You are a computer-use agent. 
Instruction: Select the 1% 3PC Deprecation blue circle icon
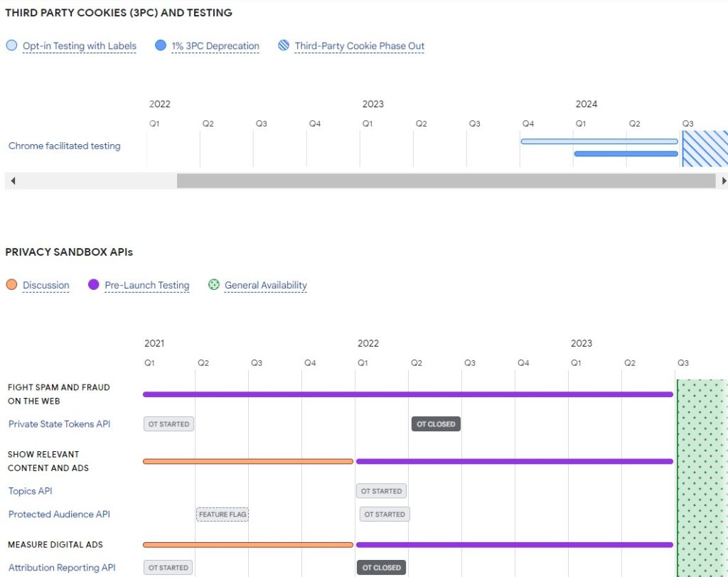click(161, 45)
